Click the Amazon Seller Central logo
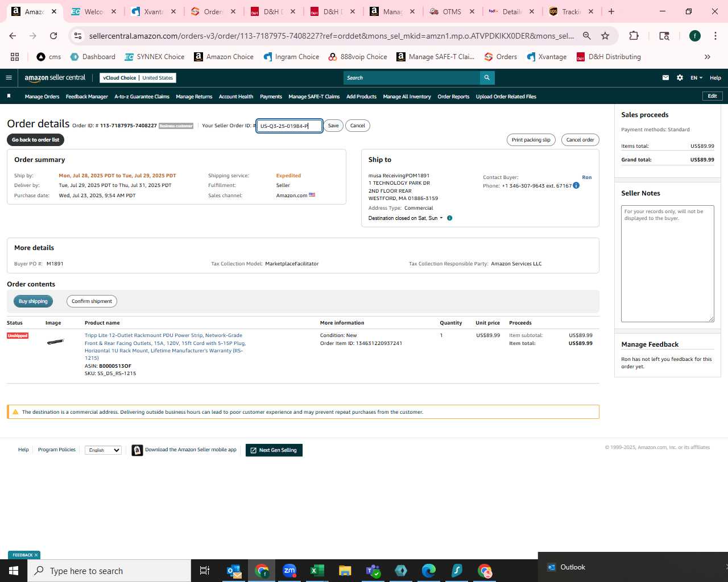Screen dimensions: 728x582 [x=55, y=78]
